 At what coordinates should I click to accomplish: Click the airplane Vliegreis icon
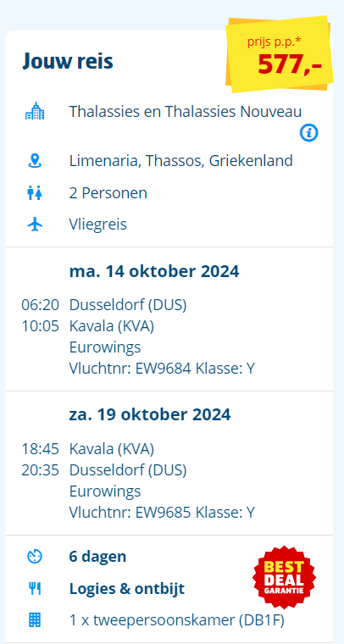pyautogui.click(x=35, y=225)
